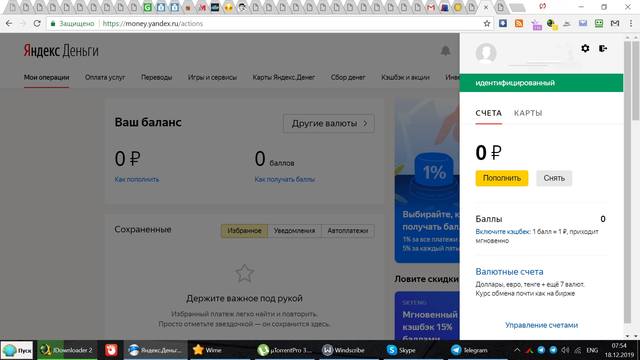
Task: Click the address bar URL field
Action: pyautogui.click(x=269, y=24)
